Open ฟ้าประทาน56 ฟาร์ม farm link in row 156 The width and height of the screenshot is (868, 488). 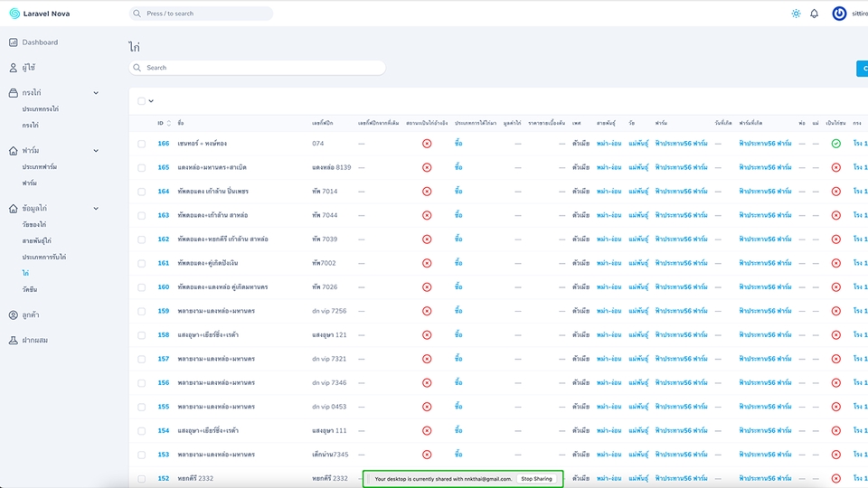point(682,383)
